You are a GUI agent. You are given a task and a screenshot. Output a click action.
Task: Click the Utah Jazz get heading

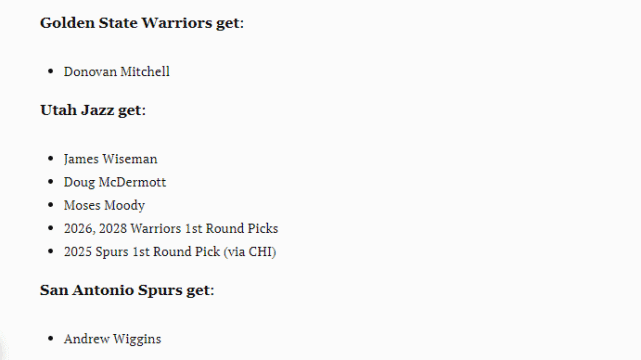[x=93, y=110]
